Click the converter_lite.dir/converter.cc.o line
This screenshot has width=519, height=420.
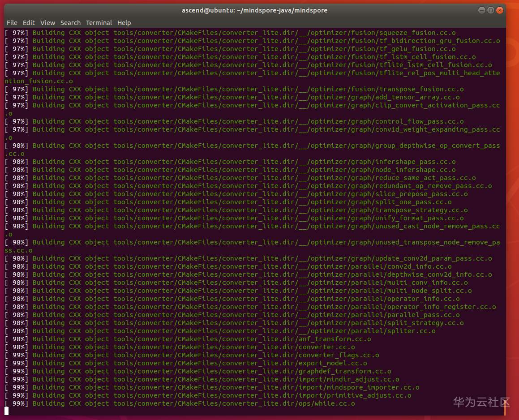point(180,347)
